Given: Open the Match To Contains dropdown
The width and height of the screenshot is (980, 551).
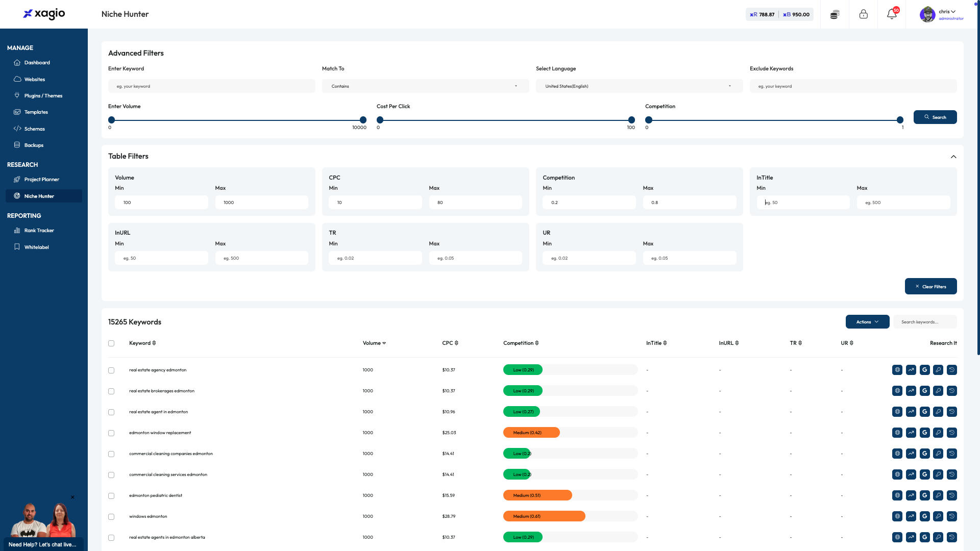Looking at the screenshot, I should (x=425, y=86).
